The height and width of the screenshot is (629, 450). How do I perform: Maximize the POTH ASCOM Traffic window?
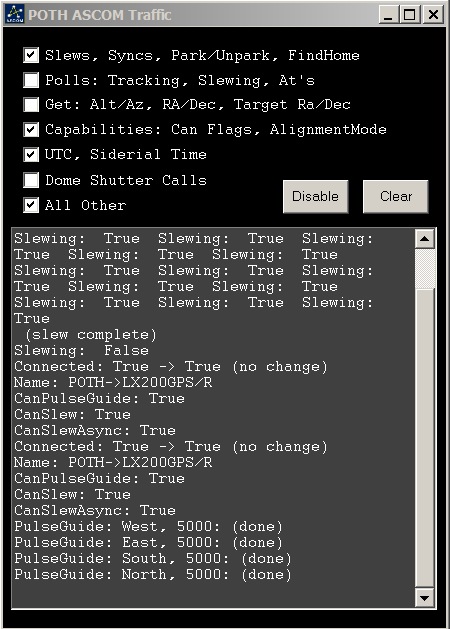[x=409, y=15]
